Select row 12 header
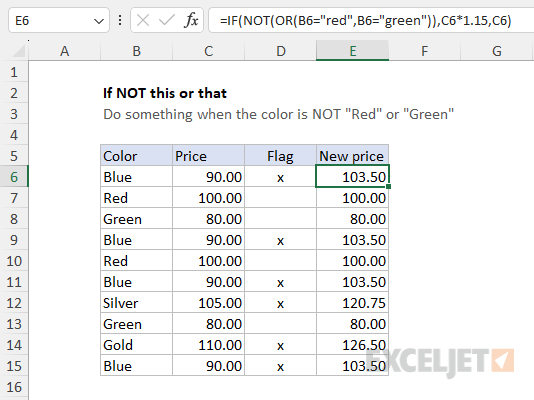The height and width of the screenshot is (400, 534). 14,303
